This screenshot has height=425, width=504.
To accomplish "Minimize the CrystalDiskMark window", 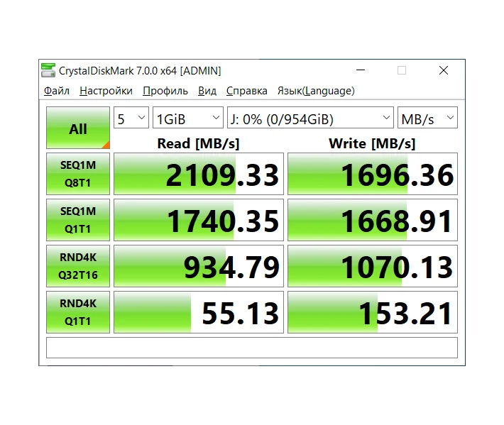I will coord(361,70).
